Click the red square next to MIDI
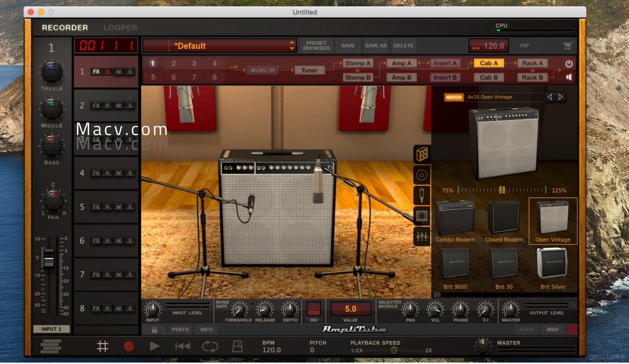This screenshot has width=629, height=364. (572, 329)
